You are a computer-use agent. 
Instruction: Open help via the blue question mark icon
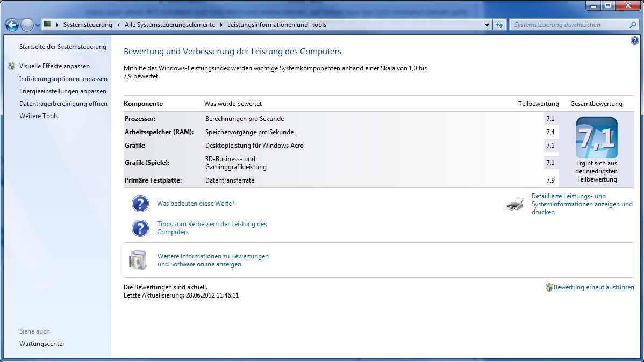click(x=634, y=40)
